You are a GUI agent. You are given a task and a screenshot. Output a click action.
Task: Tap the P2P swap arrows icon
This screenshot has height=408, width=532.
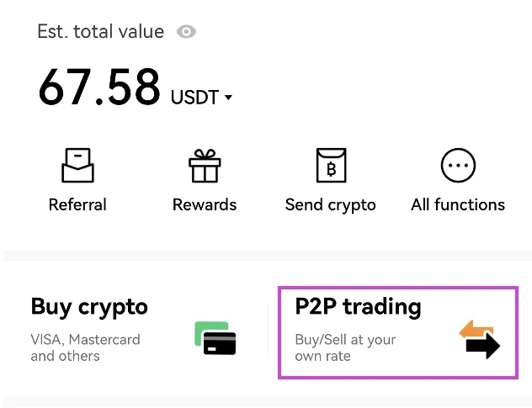[479, 338]
